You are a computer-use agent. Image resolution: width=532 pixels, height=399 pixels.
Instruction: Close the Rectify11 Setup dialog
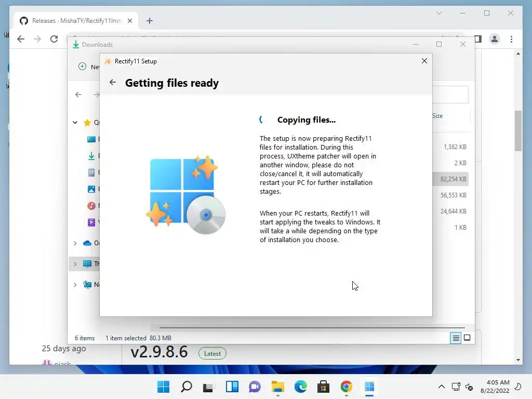click(x=424, y=61)
